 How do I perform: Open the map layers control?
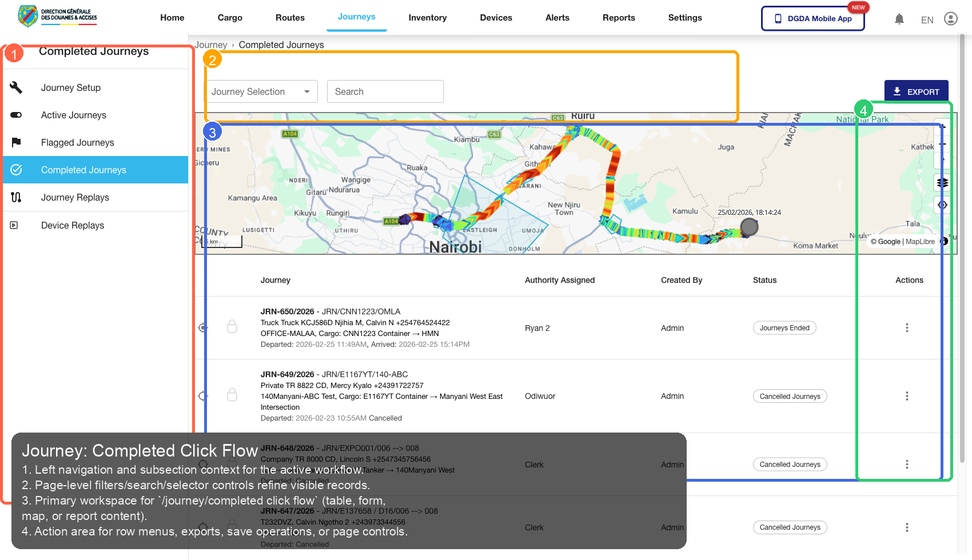pos(942,183)
